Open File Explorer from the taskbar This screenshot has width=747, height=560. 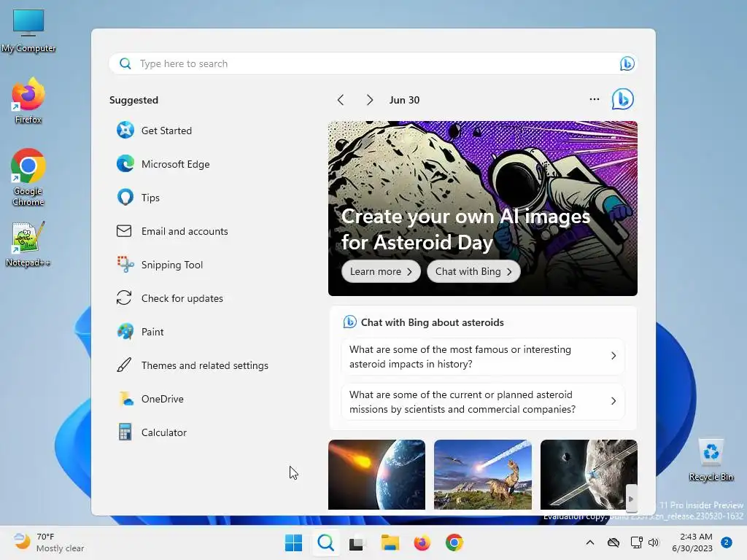coord(390,542)
